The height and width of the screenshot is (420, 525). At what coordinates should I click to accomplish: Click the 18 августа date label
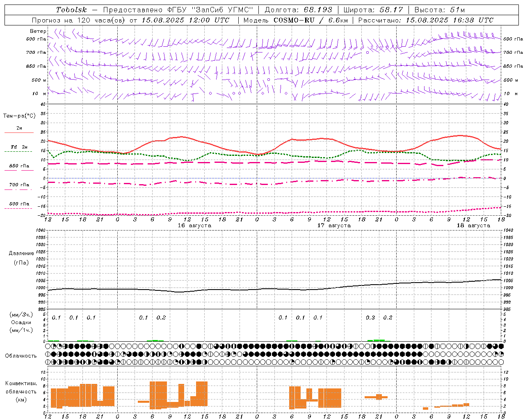[x=473, y=226]
